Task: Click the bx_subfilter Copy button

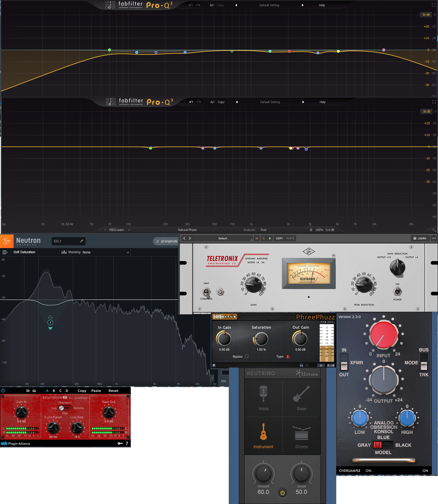Action: coord(82,391)
